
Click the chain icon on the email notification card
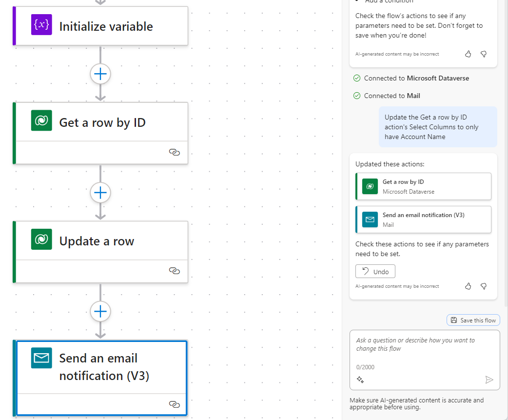coord(175,404)
